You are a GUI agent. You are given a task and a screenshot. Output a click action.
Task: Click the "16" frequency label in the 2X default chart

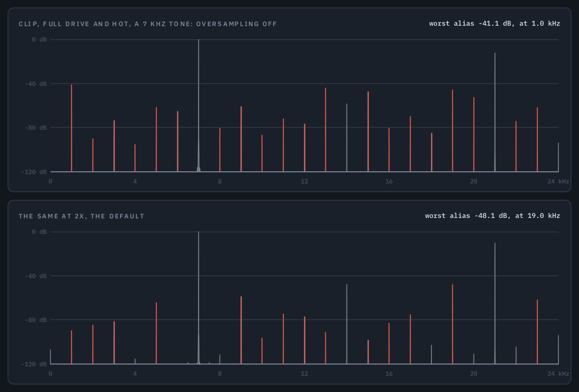389,373
